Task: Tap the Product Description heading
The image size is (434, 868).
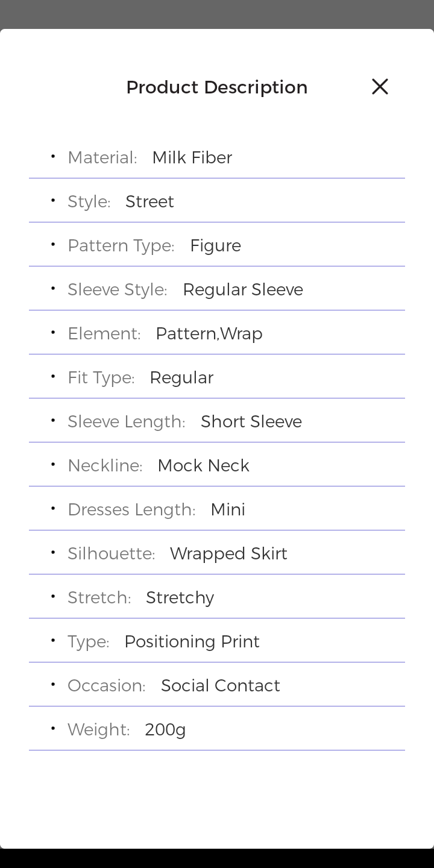Action: click(x=216, y=87)
